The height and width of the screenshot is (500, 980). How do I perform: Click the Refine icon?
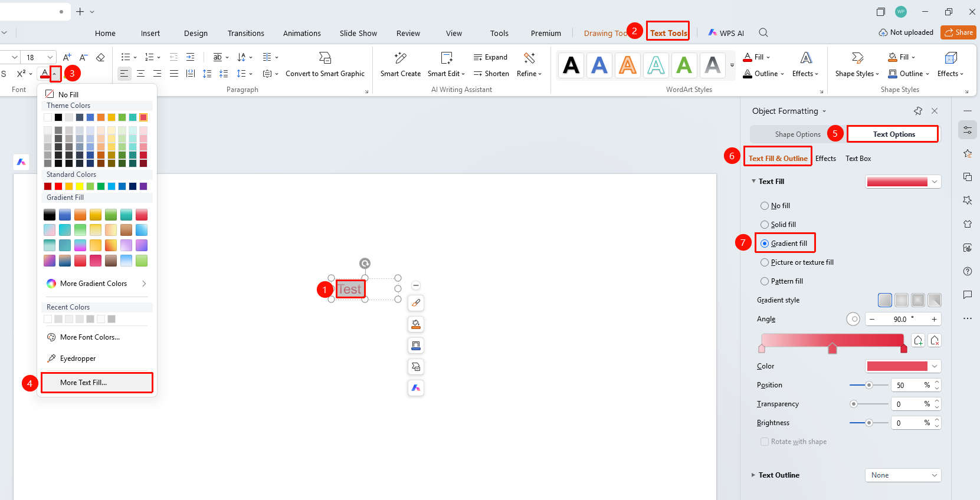[x=529, y=58]
